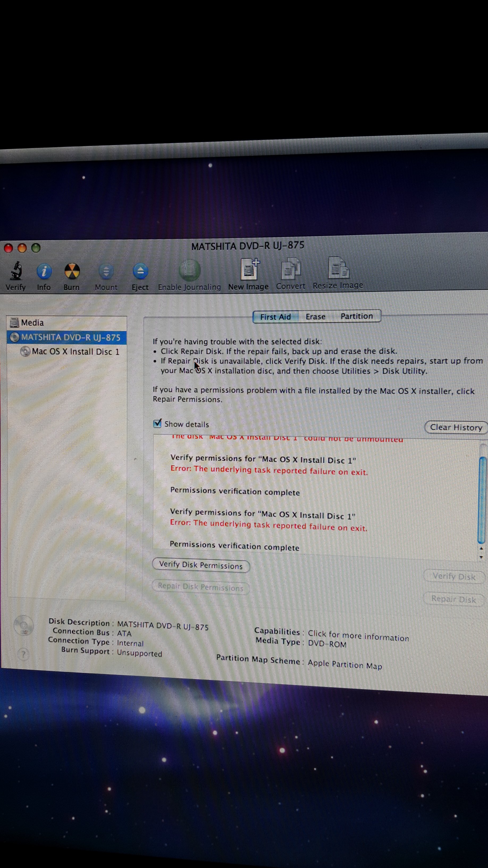488x868 pixels.
Task: Select MATSHITA DVD-R UJ-875 in the sidebar
Action: (67, 337)
